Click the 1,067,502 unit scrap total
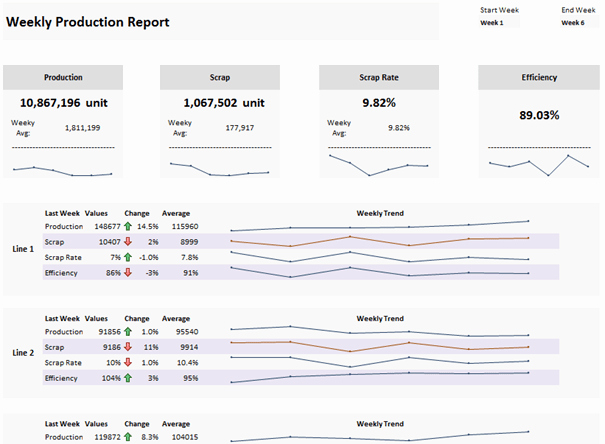This screenshot has height=444, width=605. [x=224, y=103]
